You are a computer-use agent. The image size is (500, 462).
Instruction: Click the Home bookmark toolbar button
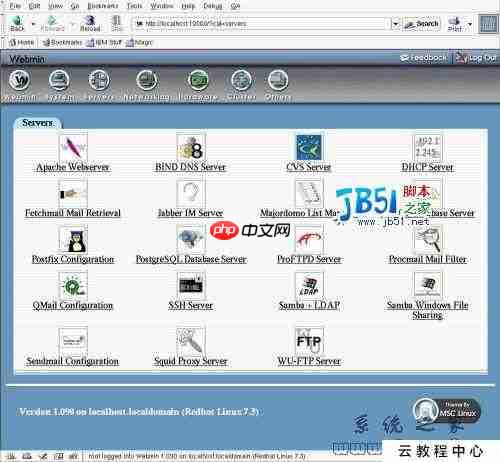[x=22, y=43]
